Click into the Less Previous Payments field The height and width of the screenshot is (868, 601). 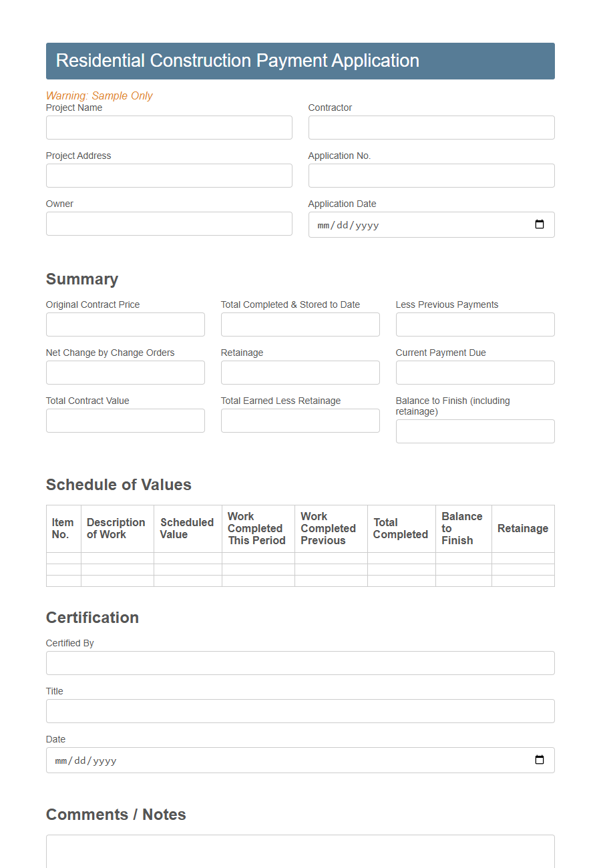[x=475, y=324]
